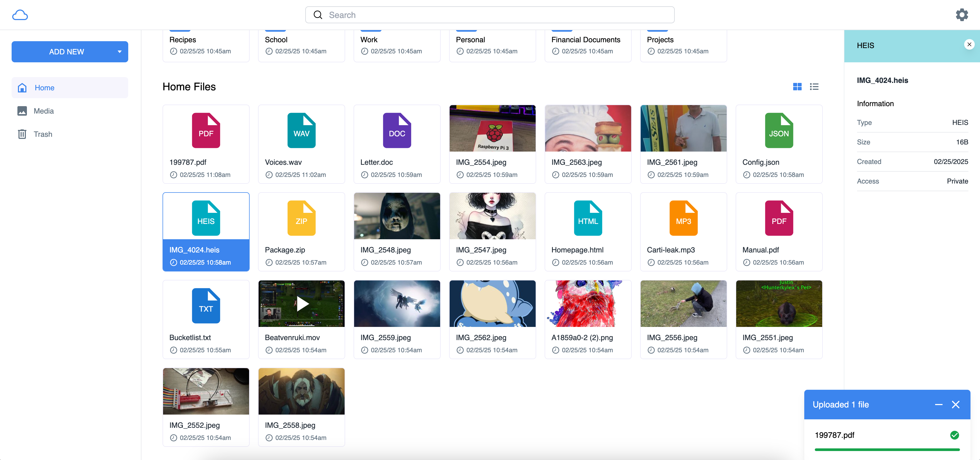Screen dimensions: 980x460
Task: Open the Trash section
Action: [42, 134]
